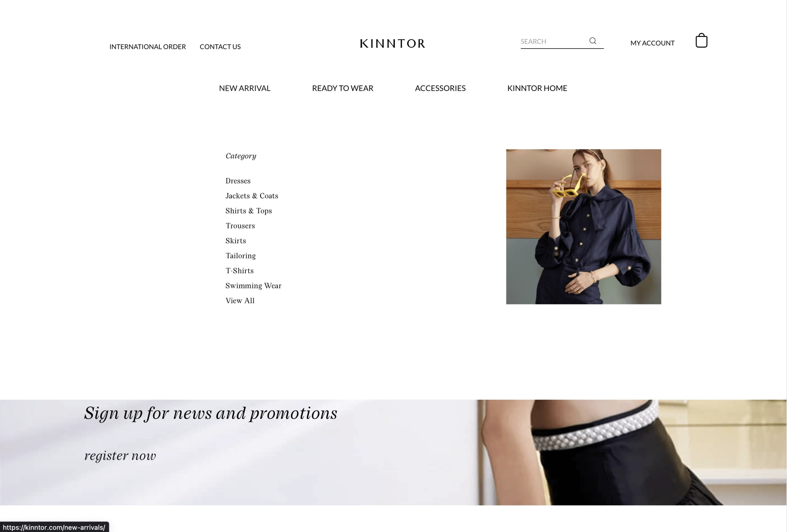Open the navy blouse model thumbnail
The image size is (787, 532).
pos(583,227)
